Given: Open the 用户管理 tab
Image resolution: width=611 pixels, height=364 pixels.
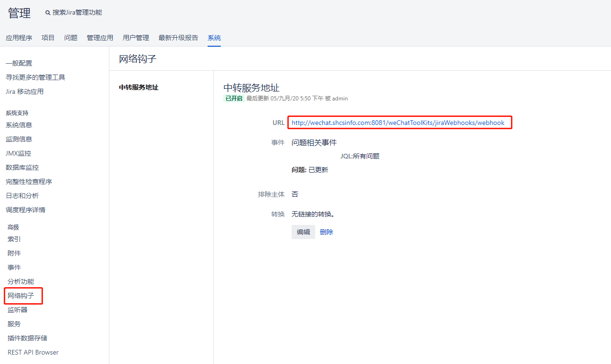Looking at the screenshot, I should click(x=136, y=38).
